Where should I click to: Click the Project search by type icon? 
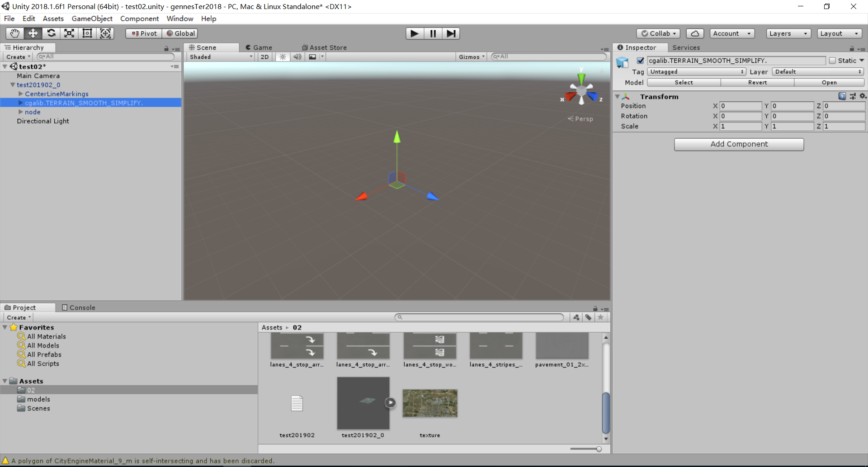coord(576,317)
